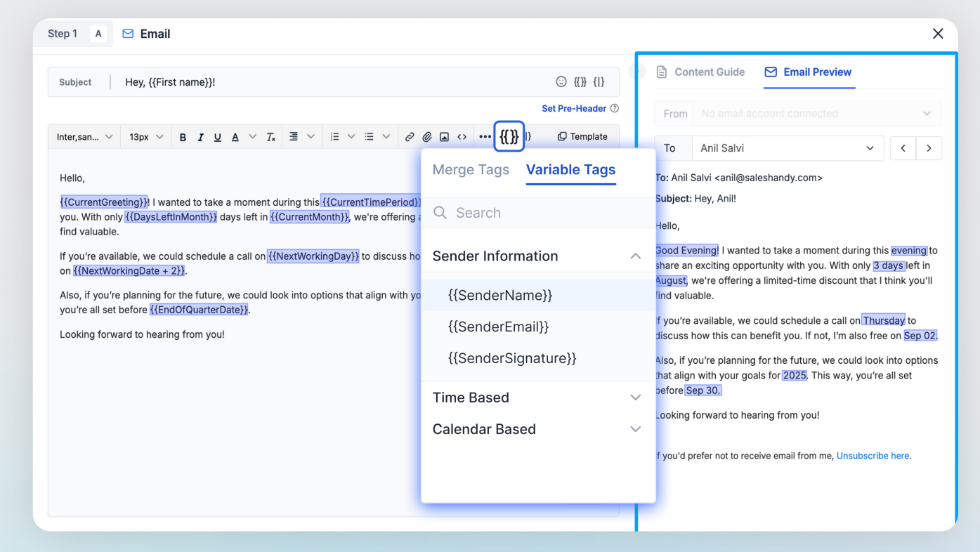
Task: Switch to the Content Guide tab
Action: [x=700, y=72]
